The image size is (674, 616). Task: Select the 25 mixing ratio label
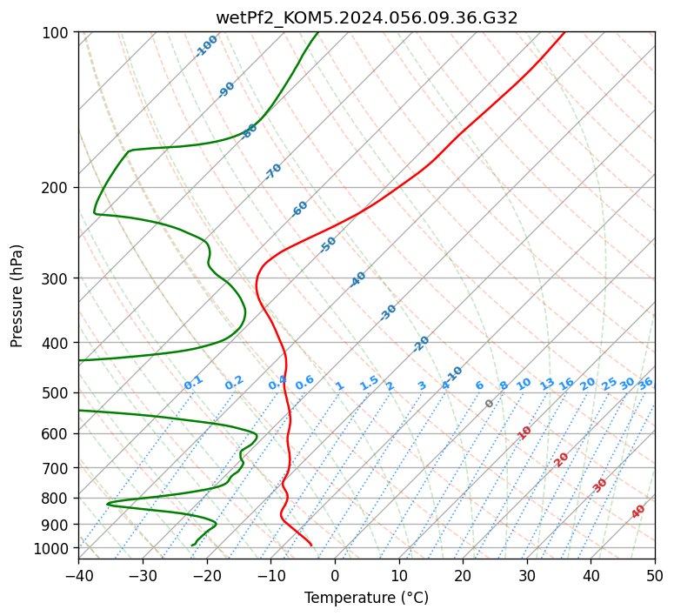pyautogui.click(x=609, y=384)
